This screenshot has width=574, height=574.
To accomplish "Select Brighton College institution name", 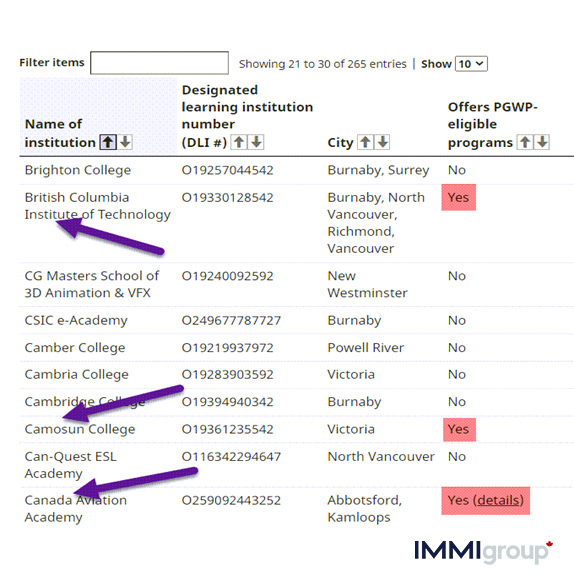I will pyautogui.click(x=78, y=170).
